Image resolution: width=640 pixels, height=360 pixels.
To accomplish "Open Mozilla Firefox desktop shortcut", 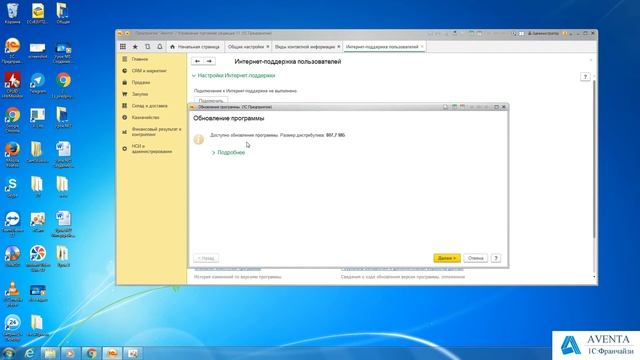I will tap(12, 154).
